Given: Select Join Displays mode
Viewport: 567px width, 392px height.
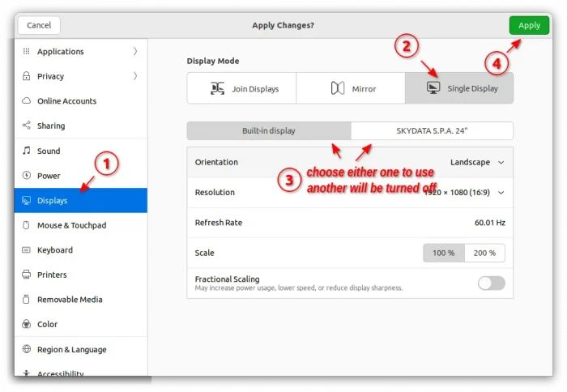Looking at the screenshot, I should [x=241, y=88].
